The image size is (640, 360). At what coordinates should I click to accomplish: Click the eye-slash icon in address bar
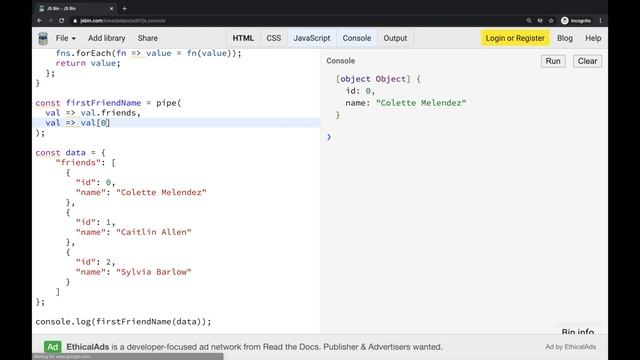point(540,20)
